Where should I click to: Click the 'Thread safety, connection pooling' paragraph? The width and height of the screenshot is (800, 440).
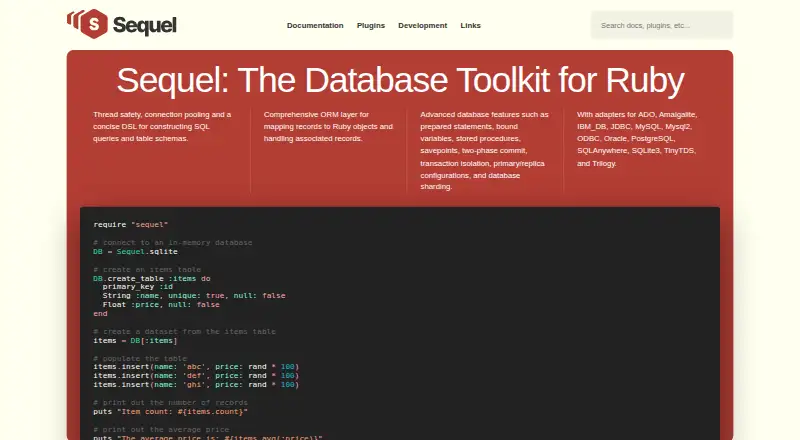tap(162, 127)
